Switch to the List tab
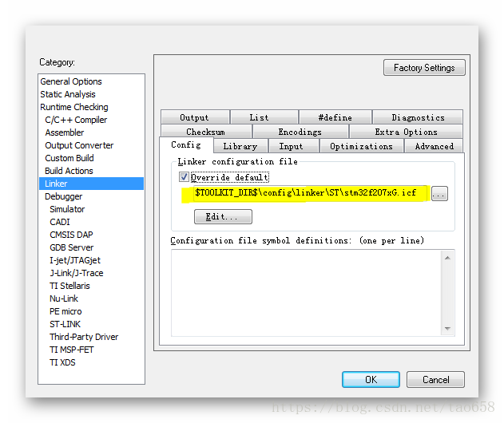Viewport: 504px width, 423px height. pos(264,117)
